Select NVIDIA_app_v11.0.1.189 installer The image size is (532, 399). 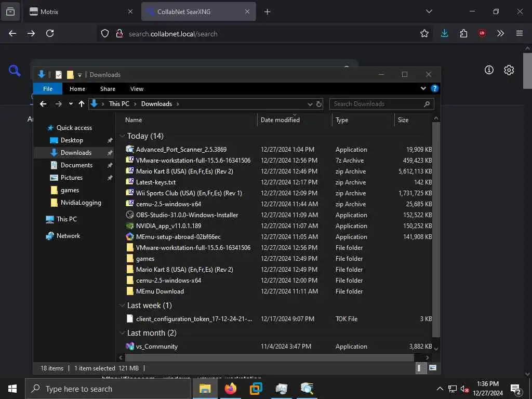click(278, 225)
